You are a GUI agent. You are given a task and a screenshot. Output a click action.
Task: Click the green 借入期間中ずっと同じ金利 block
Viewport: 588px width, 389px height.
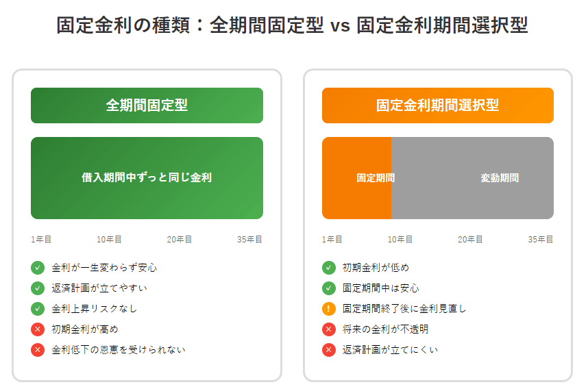(147, 178)
